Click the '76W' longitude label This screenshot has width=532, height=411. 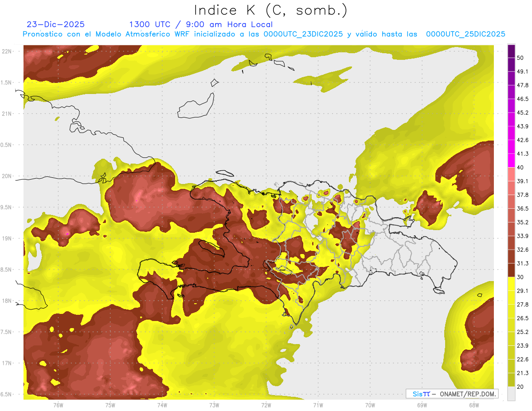(x=58, y=405)
